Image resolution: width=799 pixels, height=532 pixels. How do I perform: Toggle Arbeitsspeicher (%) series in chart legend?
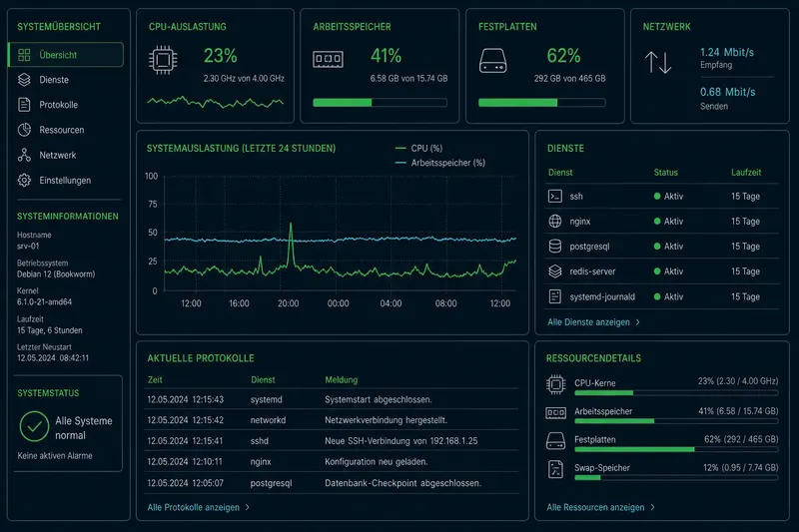coord(440,163)
